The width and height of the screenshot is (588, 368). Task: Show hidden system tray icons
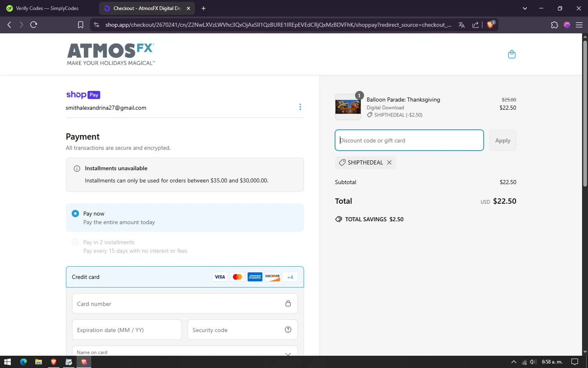point(514,362)
